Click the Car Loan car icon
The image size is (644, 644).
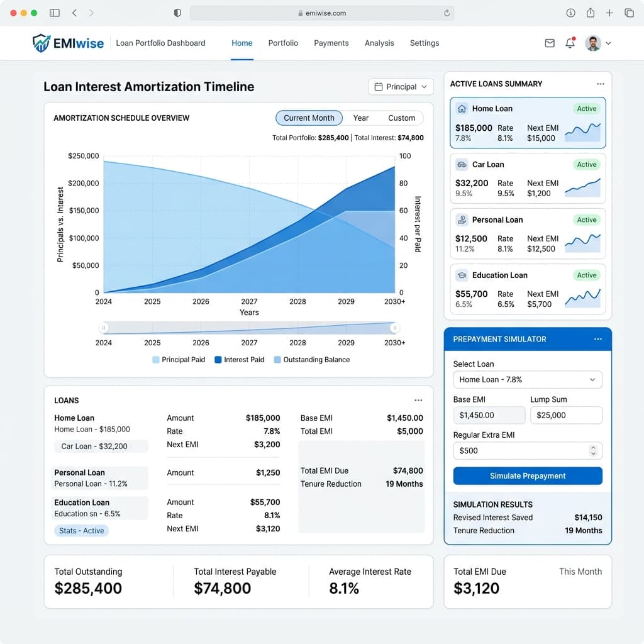click(x=462, y=164)
